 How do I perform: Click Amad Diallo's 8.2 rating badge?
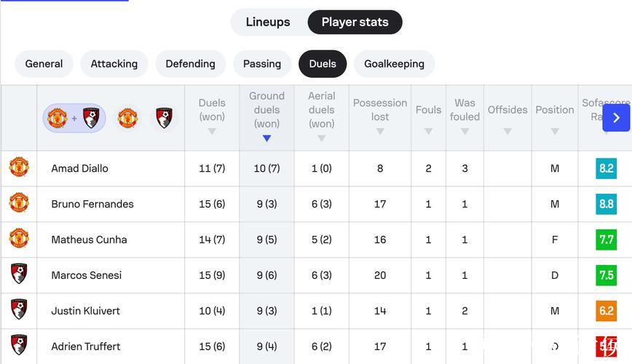click(x=606, y=168)
